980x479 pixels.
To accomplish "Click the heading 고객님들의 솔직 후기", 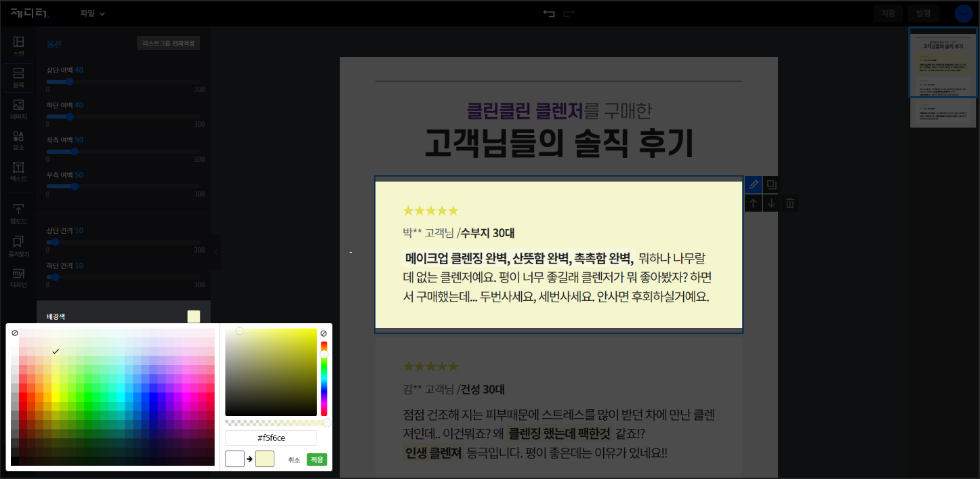I will point(558,142).
